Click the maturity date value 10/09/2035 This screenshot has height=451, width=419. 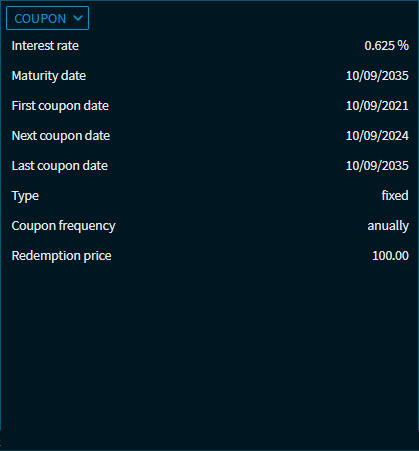(x=377, y=76)
